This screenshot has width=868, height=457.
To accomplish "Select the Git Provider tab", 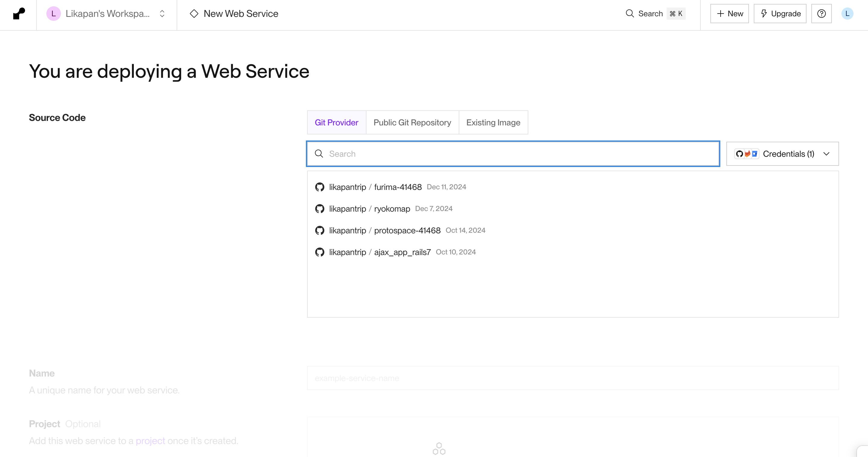I will pos(336,123).
